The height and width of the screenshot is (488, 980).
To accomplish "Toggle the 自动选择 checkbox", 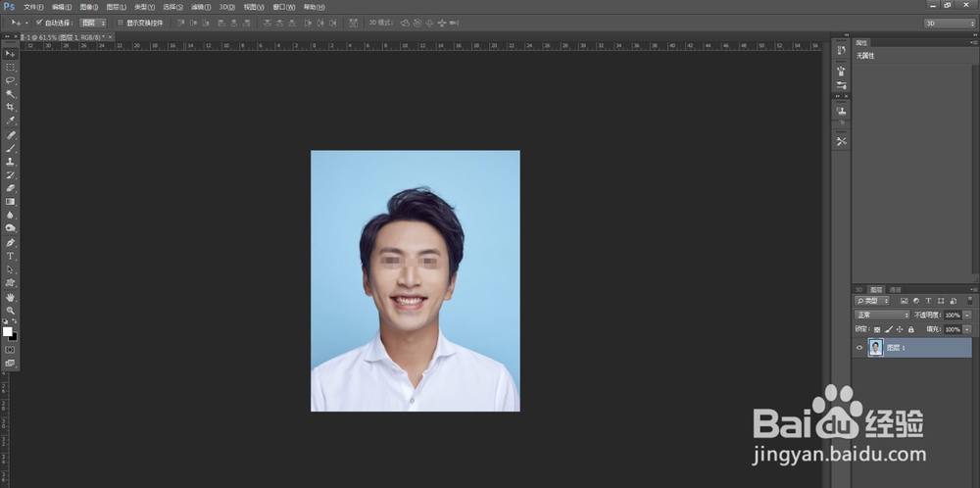I will pyautogui.click(x=39, y=22).
